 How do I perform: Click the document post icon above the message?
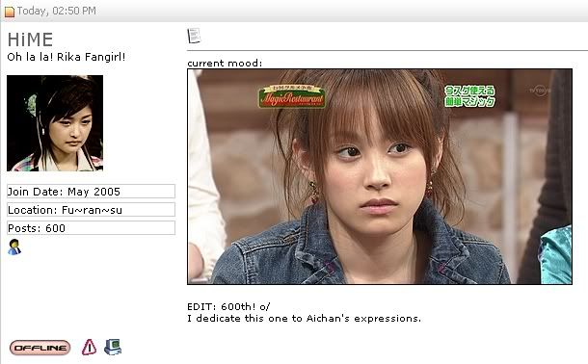tap(194, 36)
